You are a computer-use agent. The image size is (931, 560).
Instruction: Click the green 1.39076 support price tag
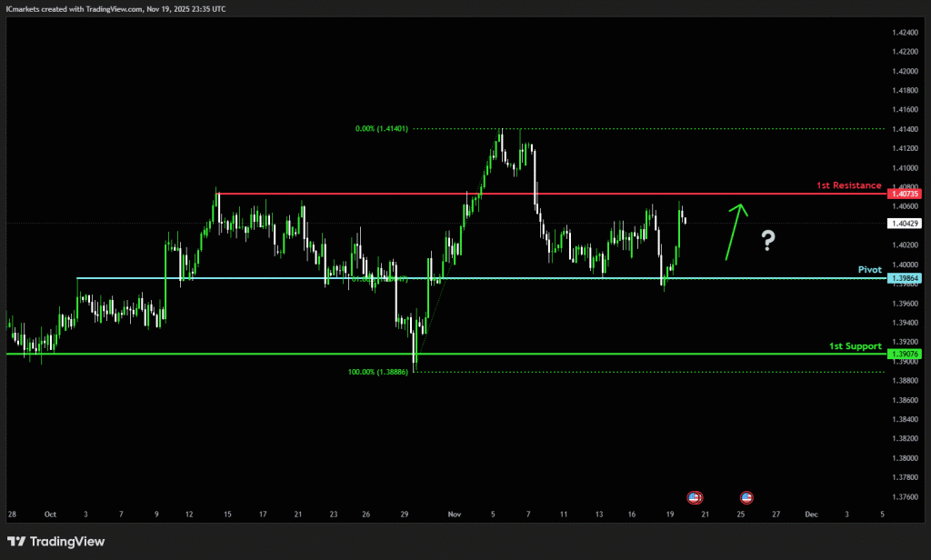pyautogui.click(x=906, y=354)
